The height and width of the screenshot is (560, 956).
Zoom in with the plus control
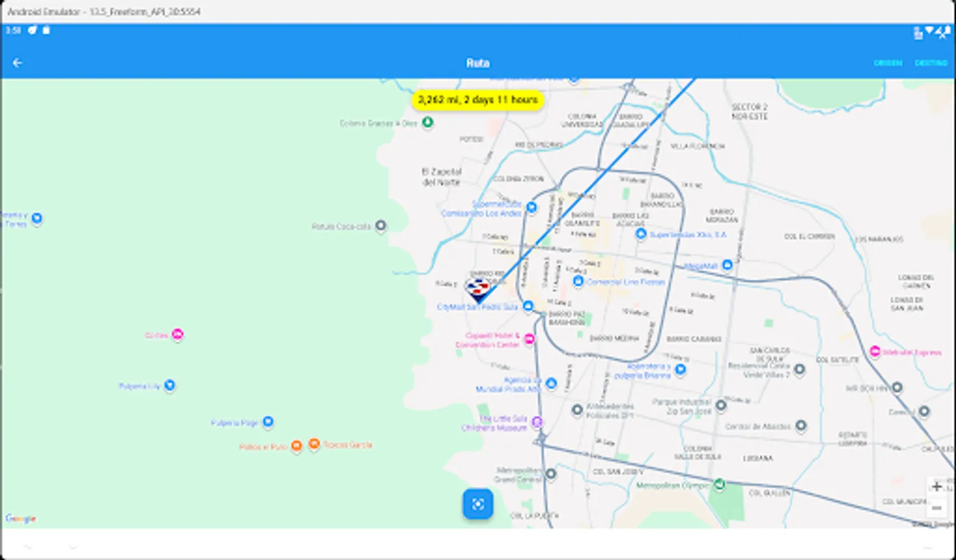click(x=937, y=486)
